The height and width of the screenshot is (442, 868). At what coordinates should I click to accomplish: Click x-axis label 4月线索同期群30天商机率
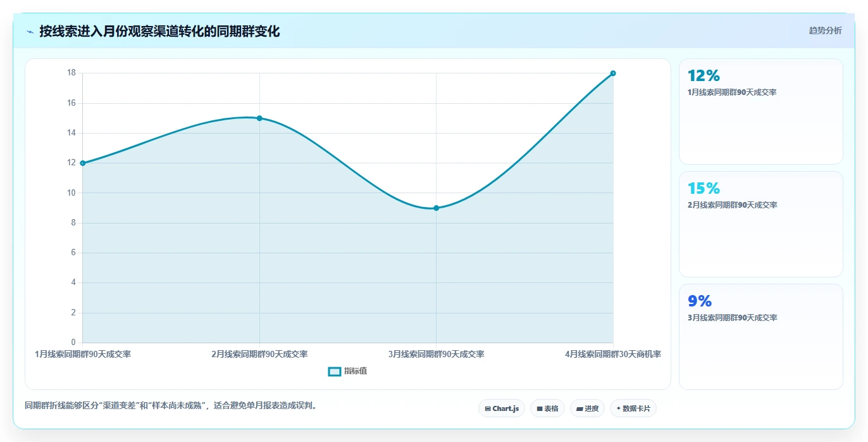[x=613, y=355]
